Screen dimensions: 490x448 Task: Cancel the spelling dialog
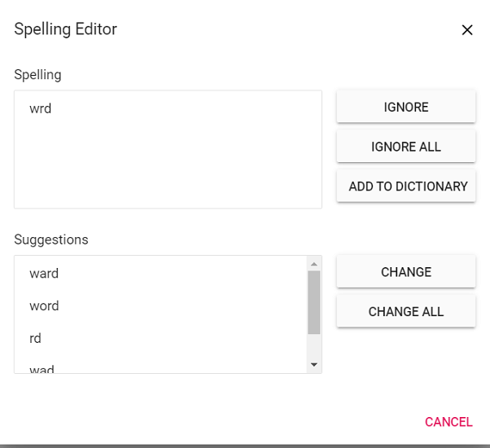(x=448, y=422)
